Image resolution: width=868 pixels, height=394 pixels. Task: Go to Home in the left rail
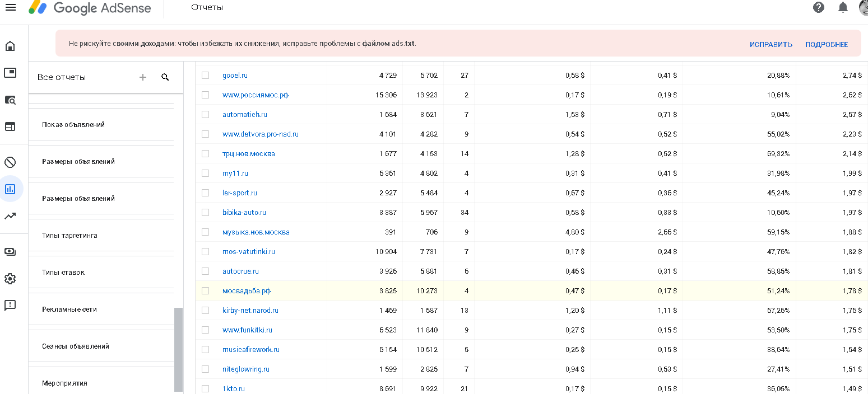click(x=10, y=46)
